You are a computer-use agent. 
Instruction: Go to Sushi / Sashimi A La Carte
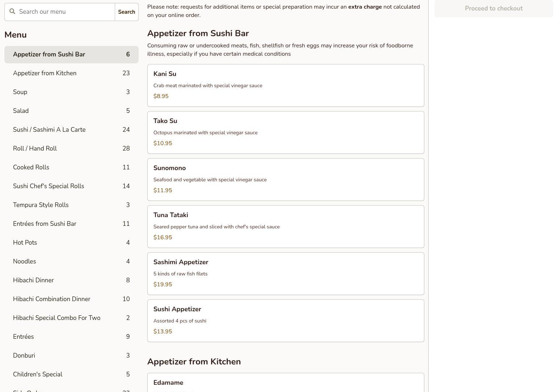(71, 130)
